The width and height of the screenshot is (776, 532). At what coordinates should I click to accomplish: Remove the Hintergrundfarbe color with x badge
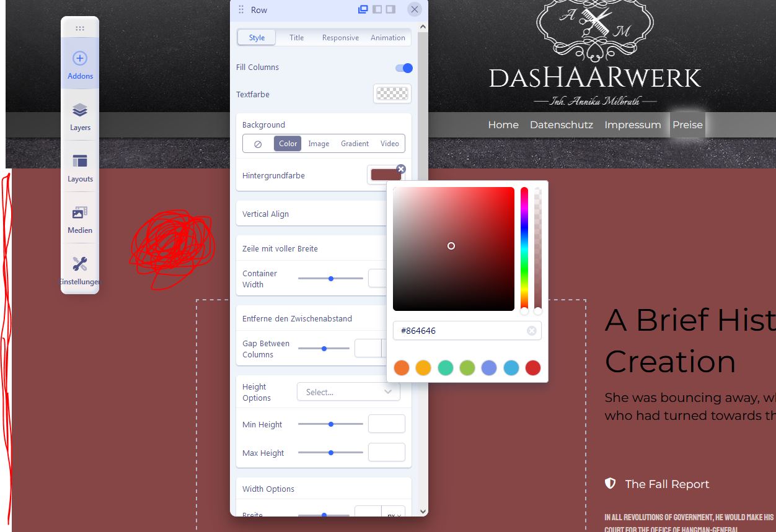[x=401, y=169]
